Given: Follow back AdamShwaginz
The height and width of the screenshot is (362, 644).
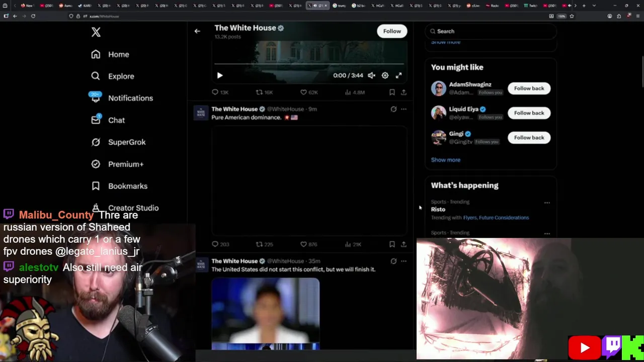Looking at the screenshot, I should point(529,88).
